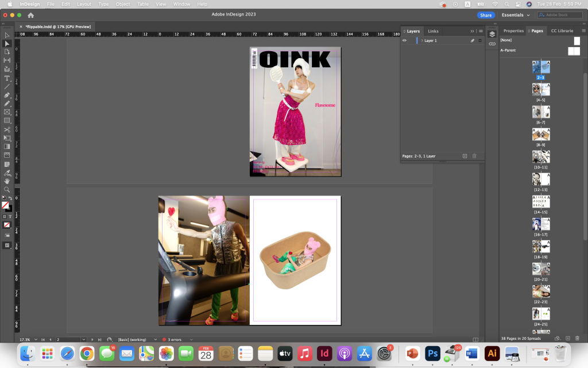Switch to the CC Libraries tab
The image size is (588, 368).
point(562,31)
